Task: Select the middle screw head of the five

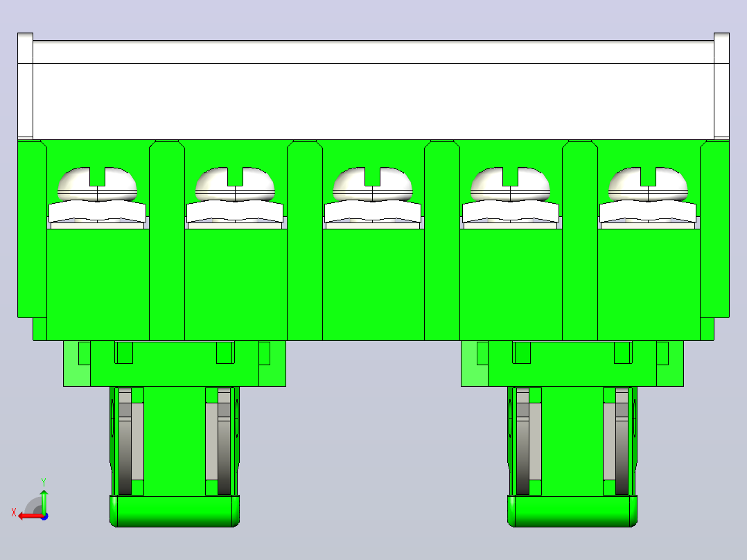Action: [x=373, y=184]
